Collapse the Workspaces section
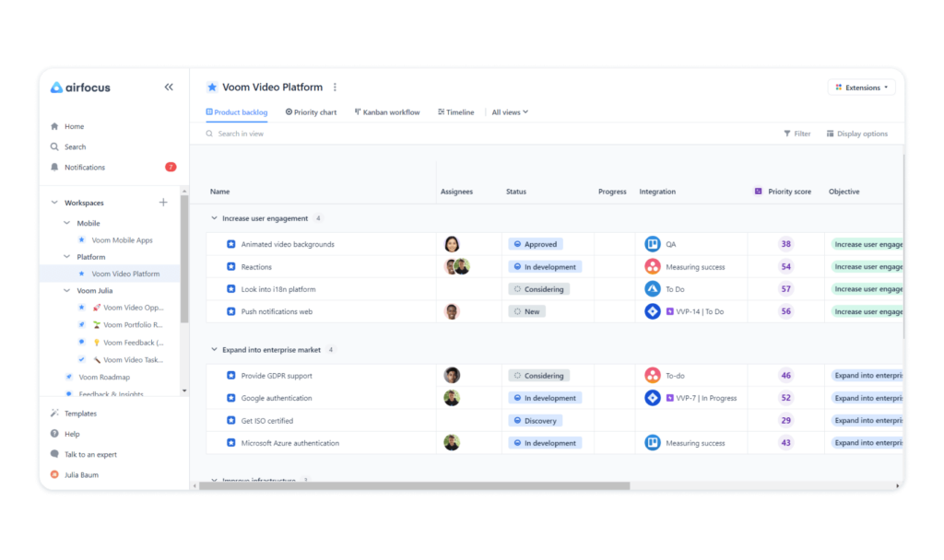The width and height of the screenshot is (944, 560). pyautogui.click(x=54, y=203)
